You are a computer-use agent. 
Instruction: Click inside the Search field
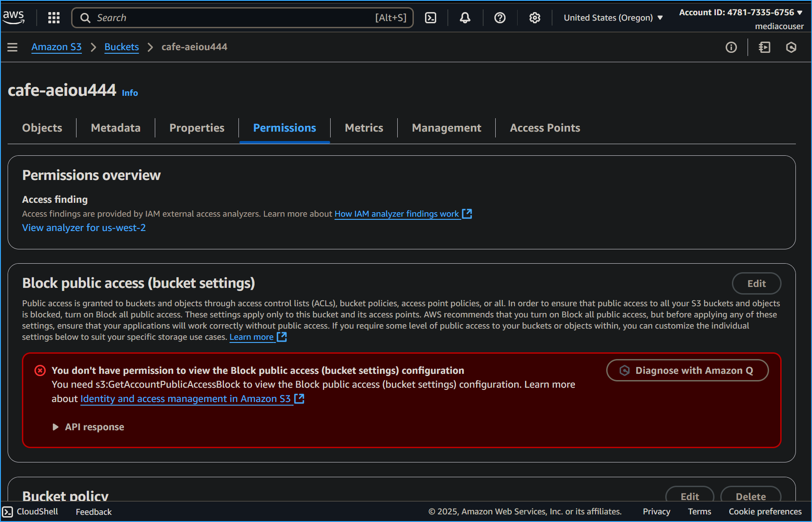242,17
